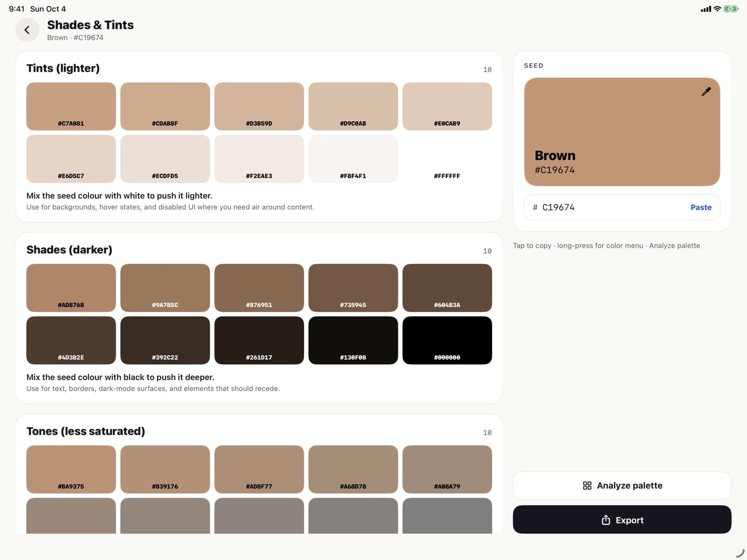The width and height of the screenshot is (747, 560).
Task: Select the black #000000 swatch
Action: 447,340
